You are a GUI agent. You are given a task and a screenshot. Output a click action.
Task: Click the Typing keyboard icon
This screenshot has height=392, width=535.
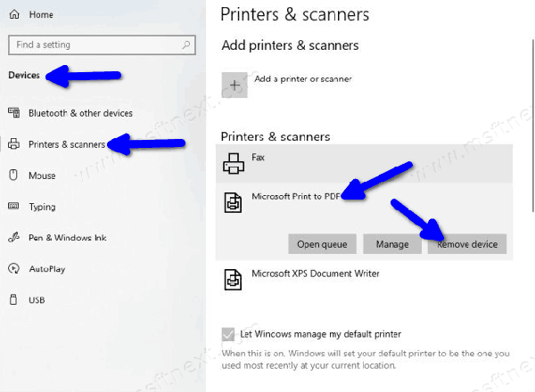pos(13,206)
